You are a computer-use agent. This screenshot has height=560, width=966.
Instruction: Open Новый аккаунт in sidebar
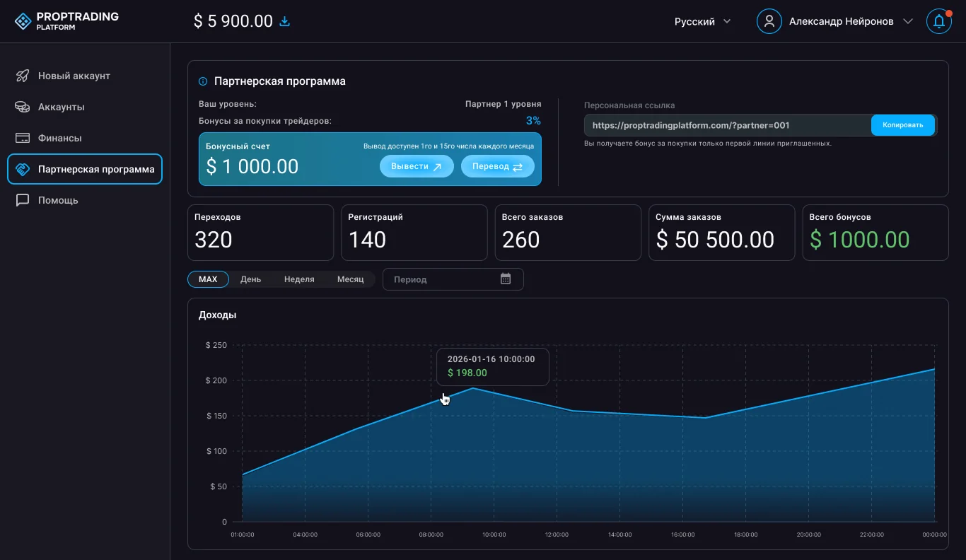[85, 76]
